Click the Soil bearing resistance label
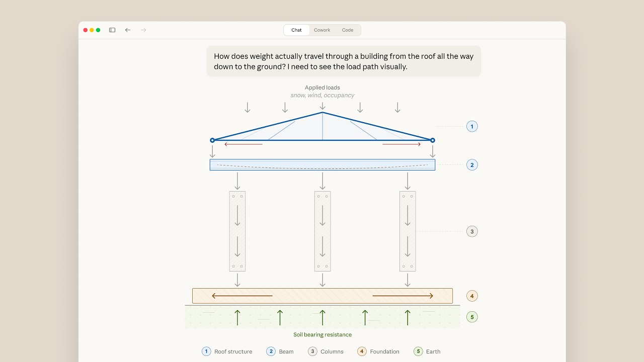This screenshot has height=362, width=644. point(323,334)
